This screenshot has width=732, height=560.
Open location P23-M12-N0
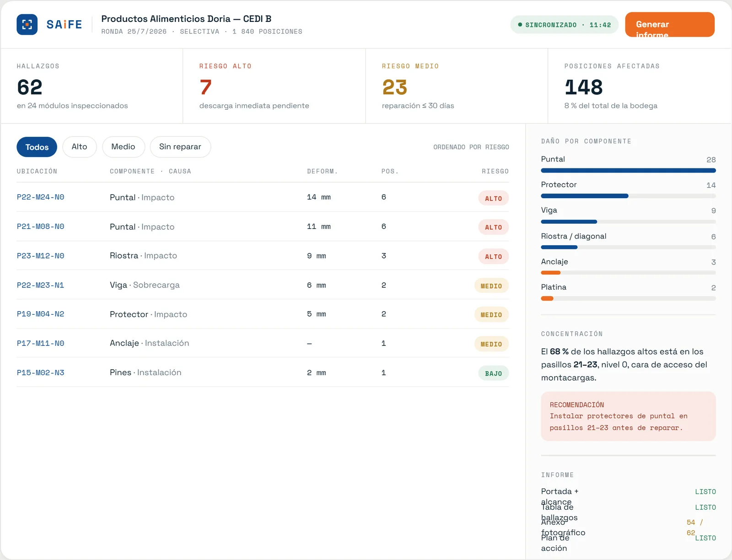tap(41, 256)
